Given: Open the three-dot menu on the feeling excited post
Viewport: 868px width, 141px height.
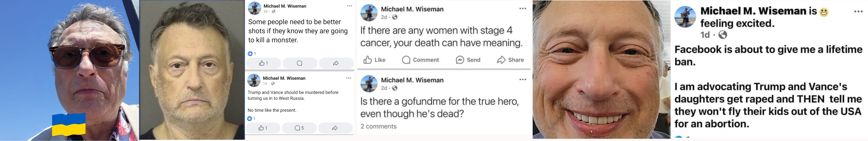Looking at the screenshot, I should click(x=858, y=11).
